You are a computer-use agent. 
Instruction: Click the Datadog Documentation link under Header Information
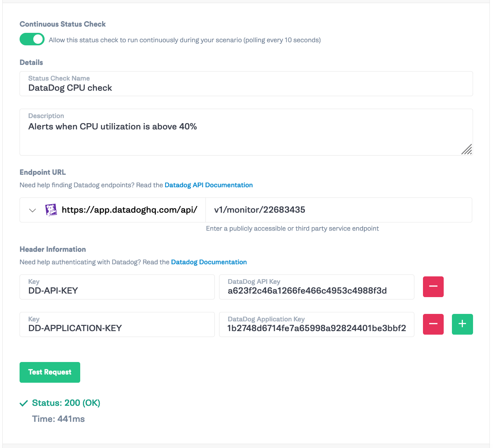point(209,262)
